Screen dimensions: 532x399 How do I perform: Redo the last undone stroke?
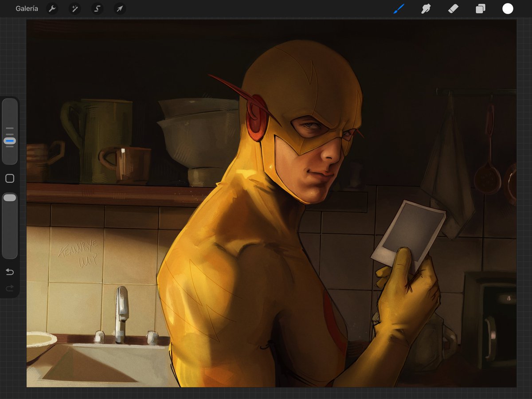pos(10,288)
